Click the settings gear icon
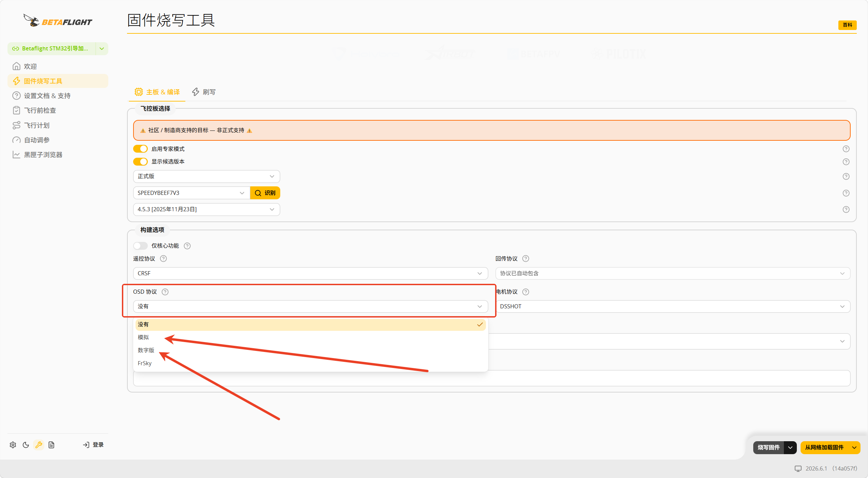 click(13, 445)
